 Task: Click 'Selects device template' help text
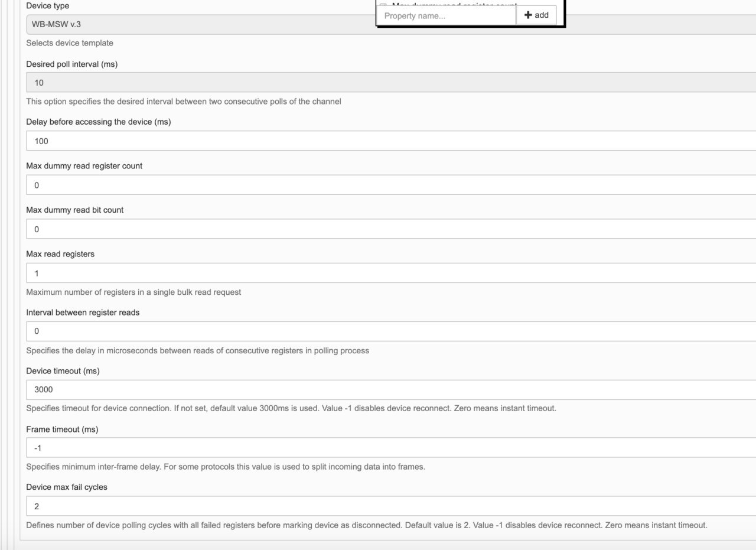tap(70, 43)
